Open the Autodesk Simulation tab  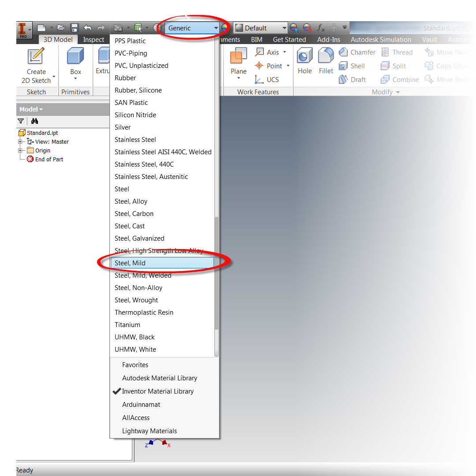pyautogui.click(x=381, y=40)
